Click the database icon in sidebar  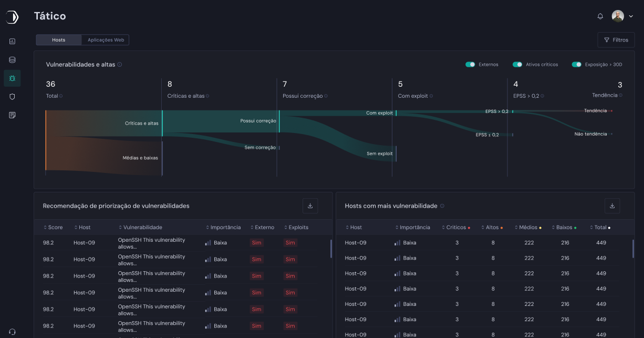pos(12,60)
